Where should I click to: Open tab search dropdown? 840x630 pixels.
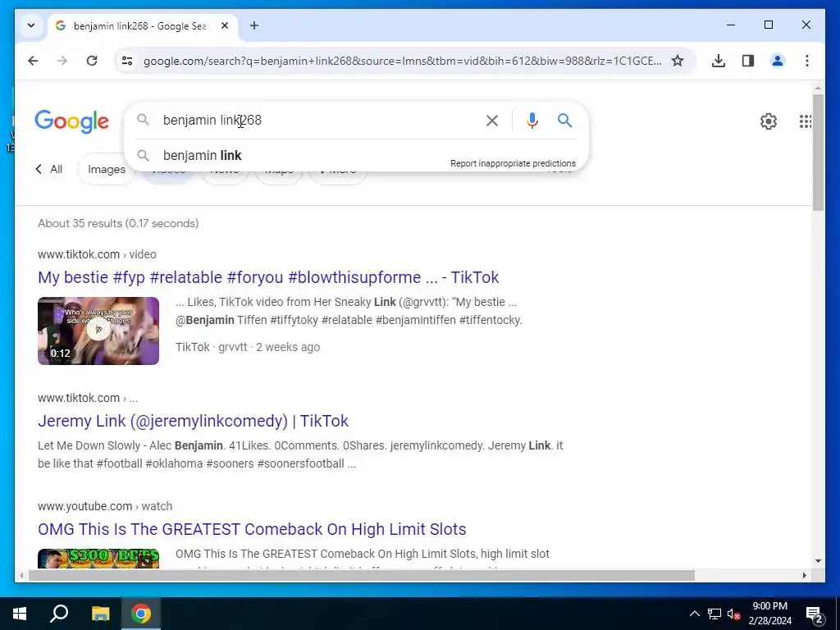pyautogui.click(x=31, y=25)
